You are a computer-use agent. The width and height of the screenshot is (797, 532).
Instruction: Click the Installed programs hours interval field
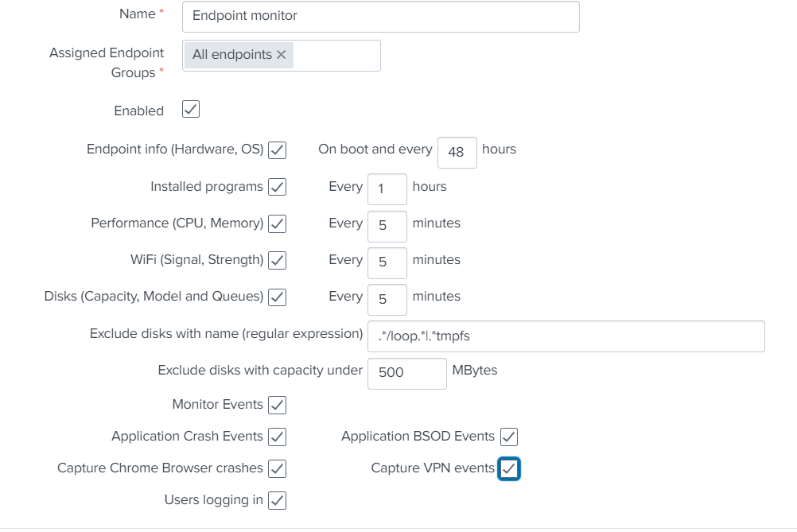point(387,188)
